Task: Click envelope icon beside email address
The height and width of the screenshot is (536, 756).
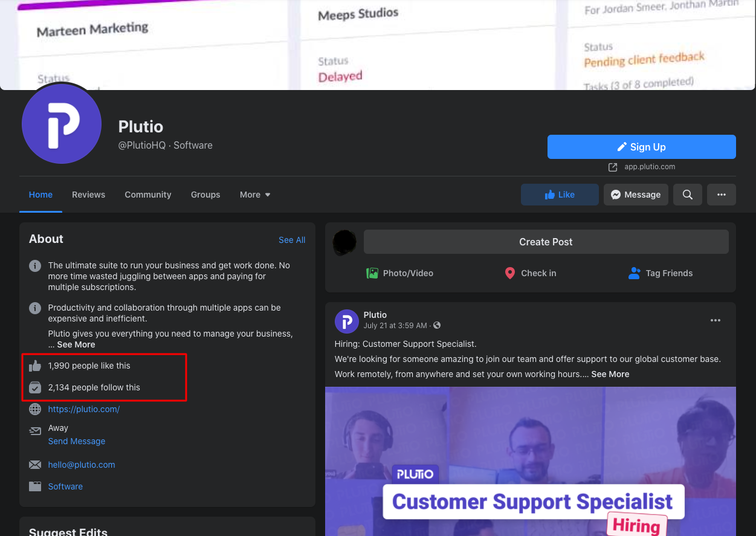Action: tap(35, 465)
